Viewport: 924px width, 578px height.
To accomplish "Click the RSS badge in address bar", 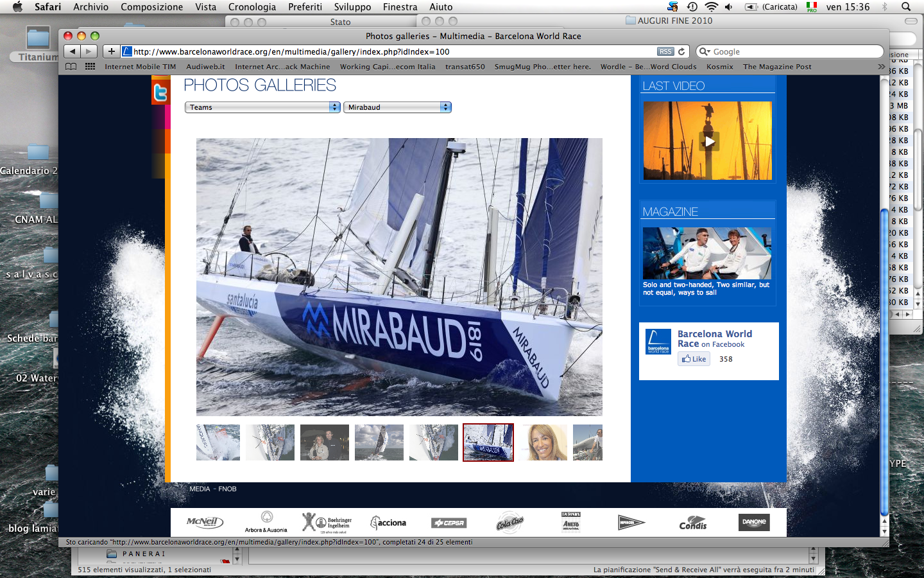I will tap(665, 51).
